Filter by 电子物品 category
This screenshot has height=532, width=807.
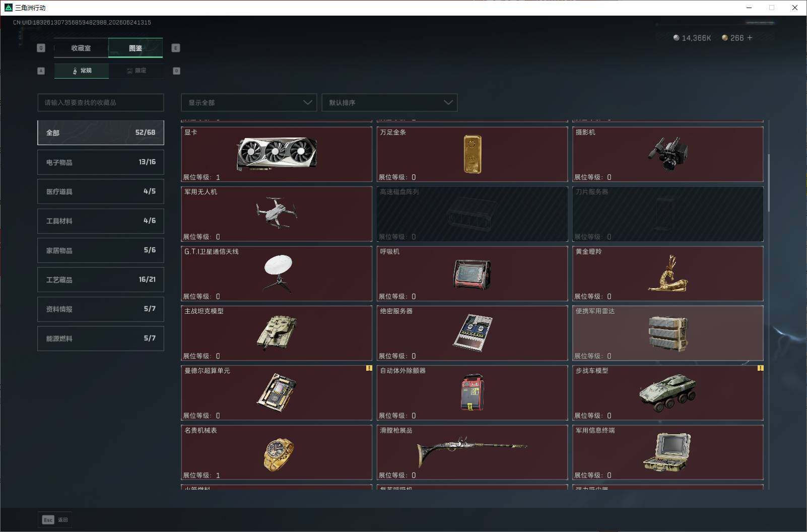[101, 162]
